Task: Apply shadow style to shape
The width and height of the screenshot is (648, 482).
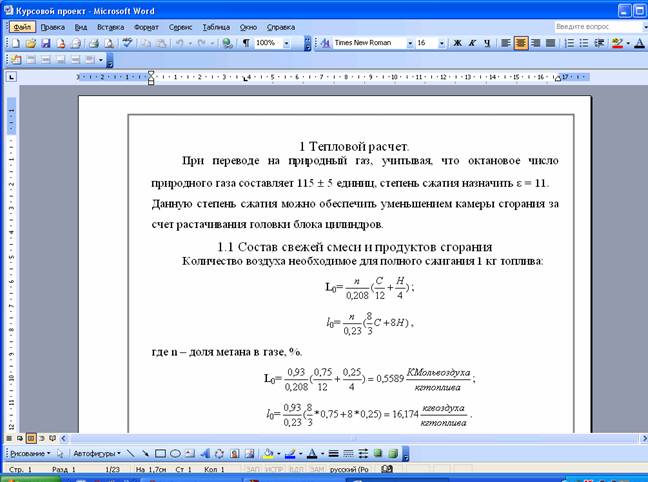Action: click(x=378, y=453)
